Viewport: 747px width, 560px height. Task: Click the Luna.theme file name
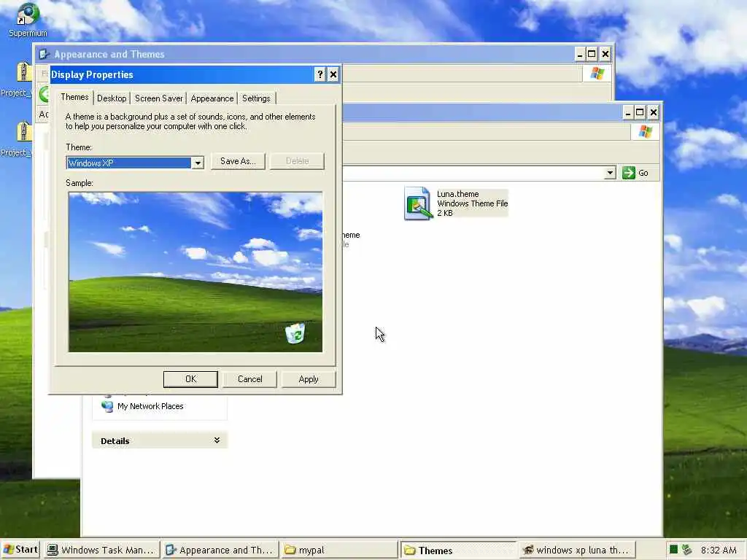458,194
